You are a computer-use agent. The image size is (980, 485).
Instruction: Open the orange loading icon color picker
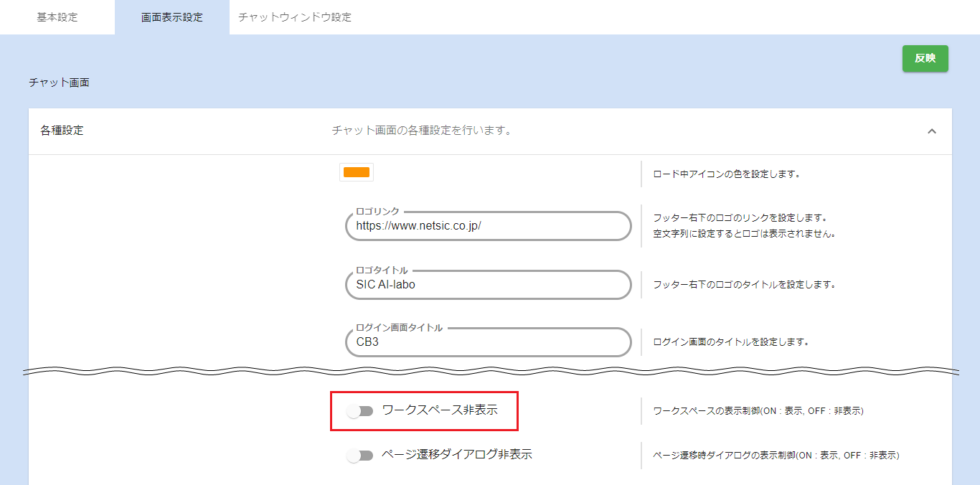coord(357,172)
